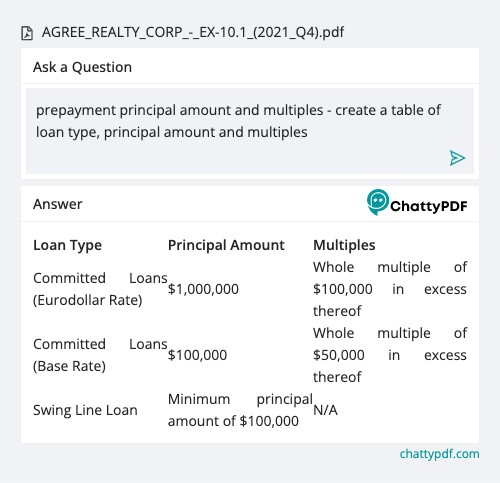Select the Minimum principal amount of $100,000 cell
Image resolution: width=500 pixels, height=483 pixels.
(x=240, y=410)
